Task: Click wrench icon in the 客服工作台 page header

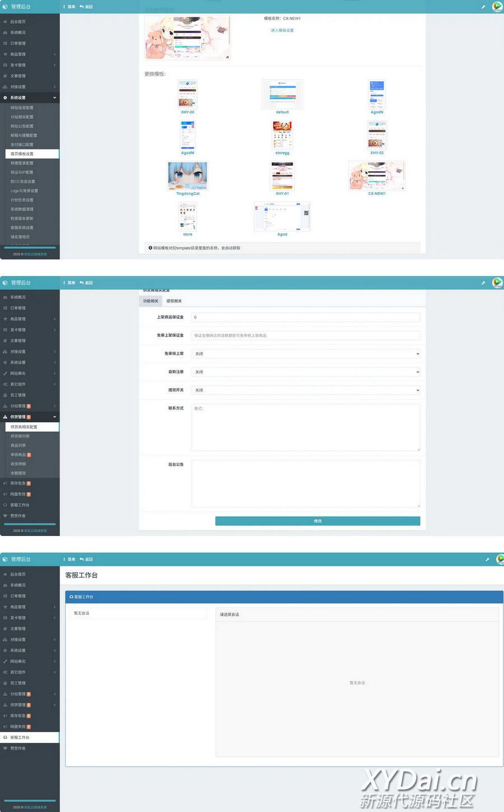Action: (x=487, y=559)
